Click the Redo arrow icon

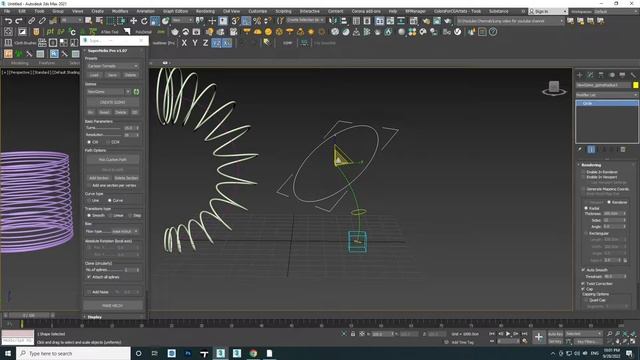[x=19, y=20]
